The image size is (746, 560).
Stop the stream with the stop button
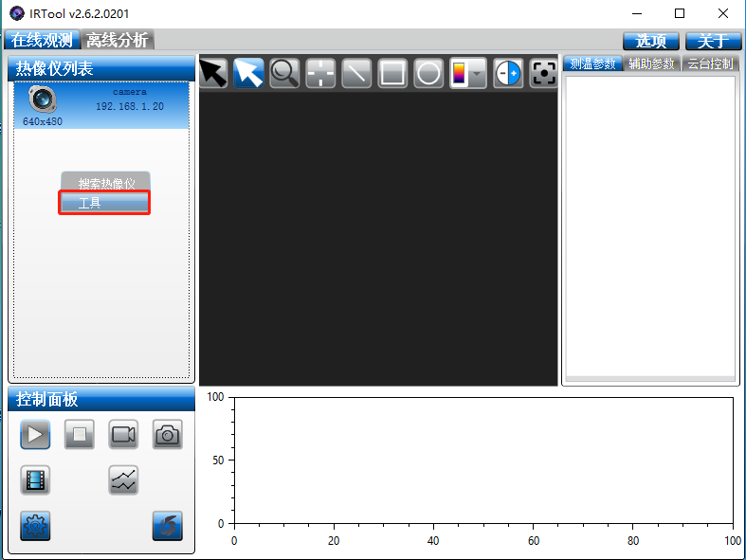point(80,435)
